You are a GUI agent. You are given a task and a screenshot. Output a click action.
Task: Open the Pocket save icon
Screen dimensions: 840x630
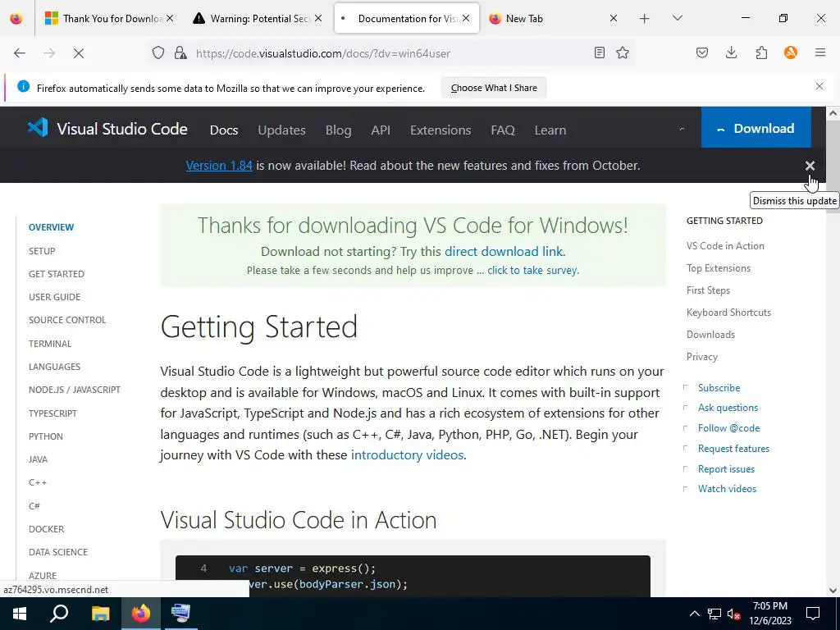702,52
